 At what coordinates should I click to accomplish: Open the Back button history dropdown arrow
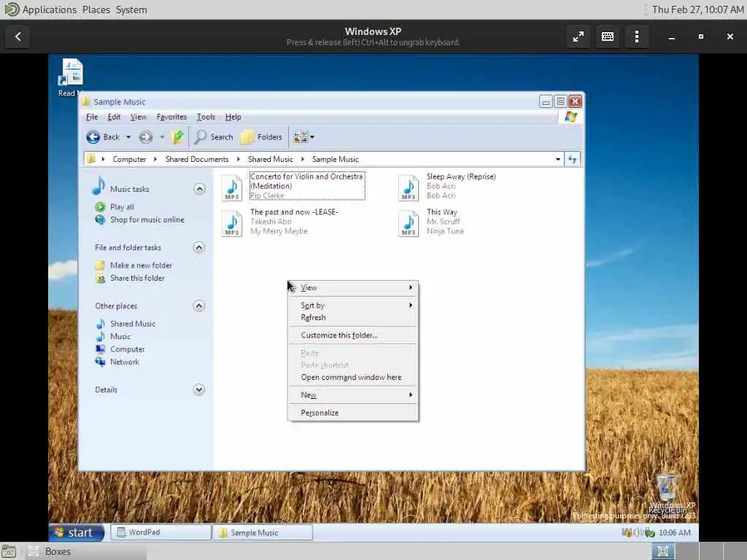tap(128, 137)
